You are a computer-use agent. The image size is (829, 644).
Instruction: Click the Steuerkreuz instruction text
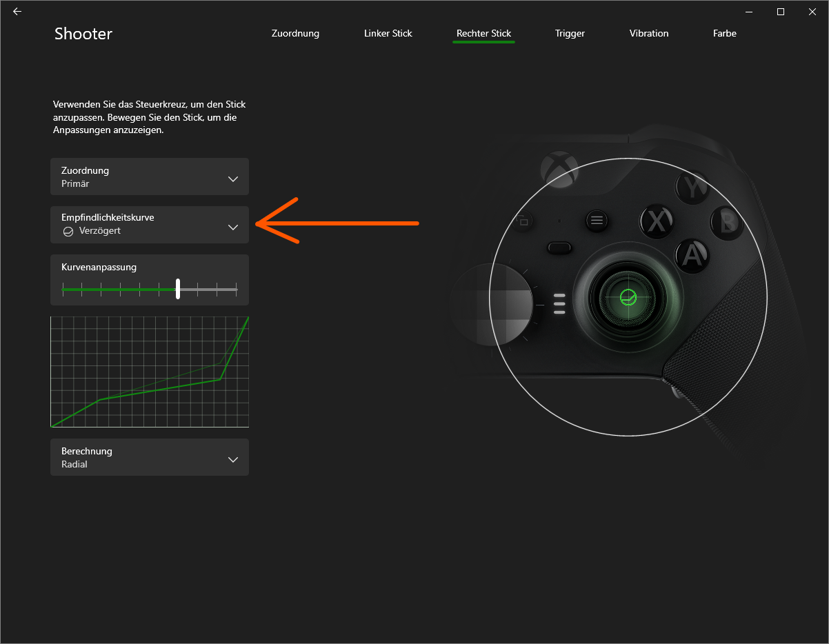(150, 117)
